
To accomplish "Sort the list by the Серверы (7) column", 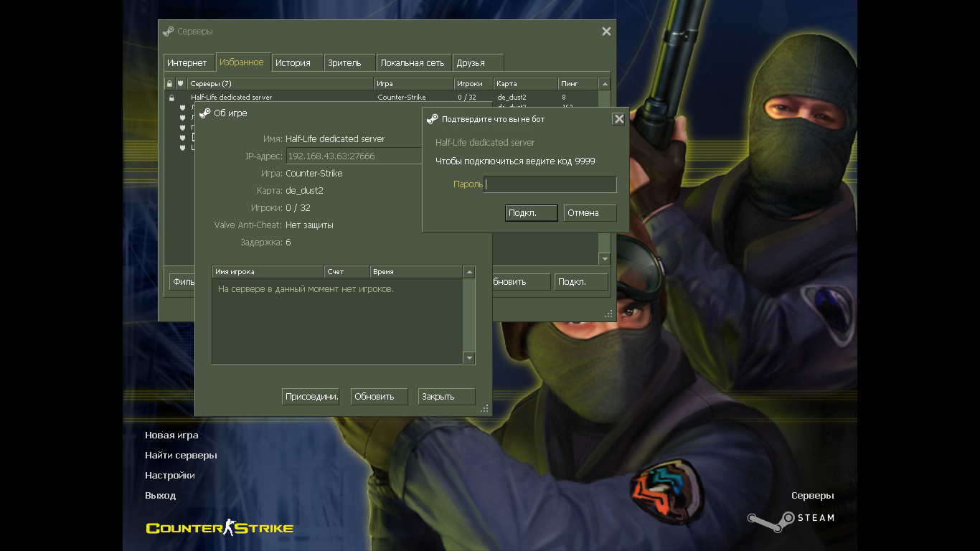I will 280,84.
